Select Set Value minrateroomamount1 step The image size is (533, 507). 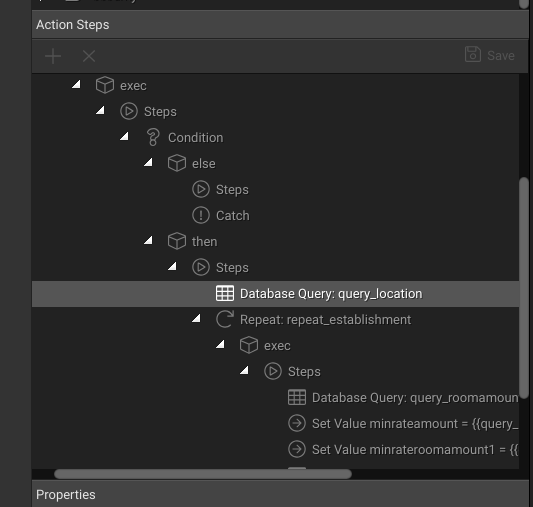tap(403, 450)
